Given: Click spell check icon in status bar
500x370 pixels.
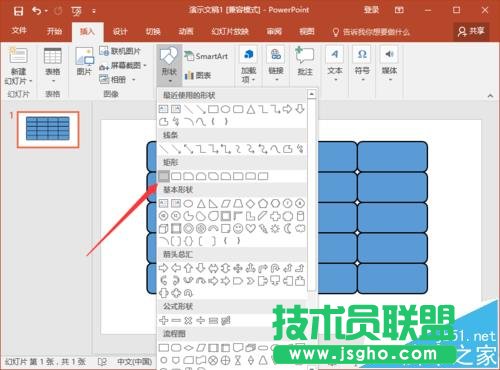Looking at the screenshot, I should click(102, 361).
